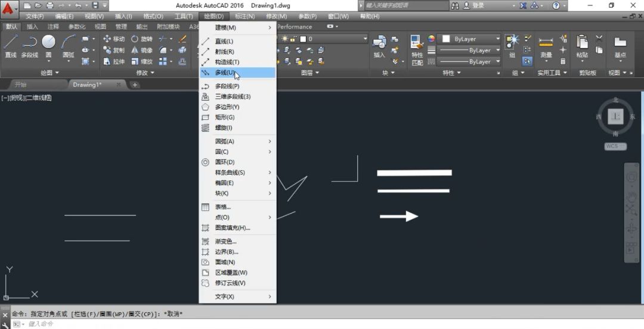Choose 矩形(G) from the Draw menu
This screenshot has width=644, height=329.
[x=238, y=117]
